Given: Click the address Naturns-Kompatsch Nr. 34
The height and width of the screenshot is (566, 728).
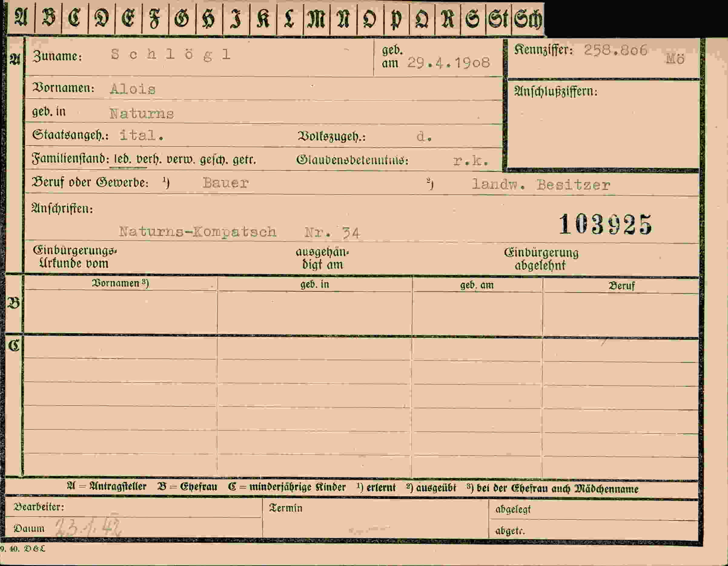Looking at the screenshot, I should click(239, 232).
